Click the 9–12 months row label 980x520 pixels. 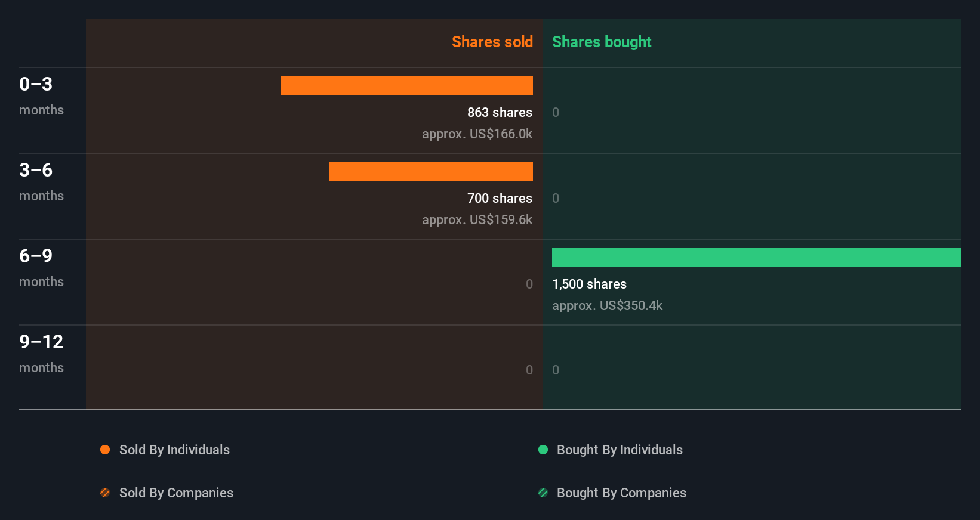[41, 354]
